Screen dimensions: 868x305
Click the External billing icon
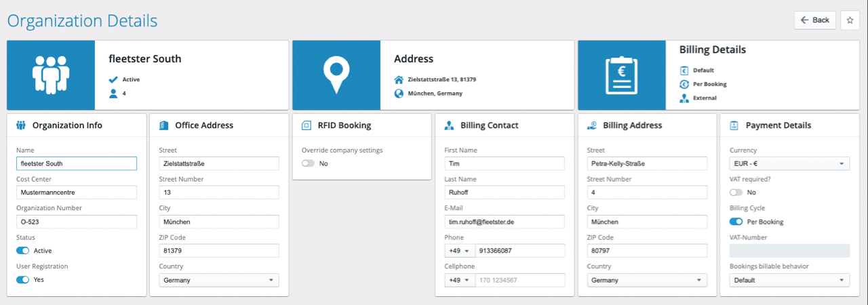pos(684,98)
